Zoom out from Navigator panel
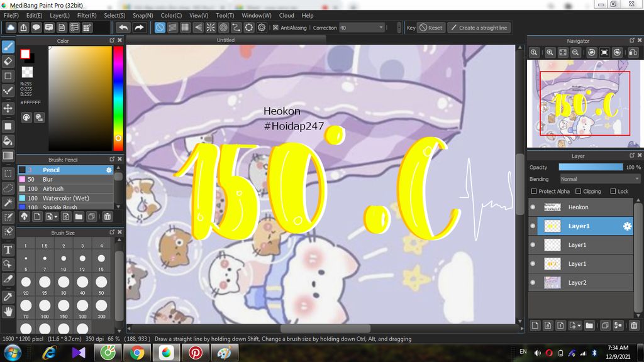The height and width of the screenshot is (362, 644). pos(575,53)
